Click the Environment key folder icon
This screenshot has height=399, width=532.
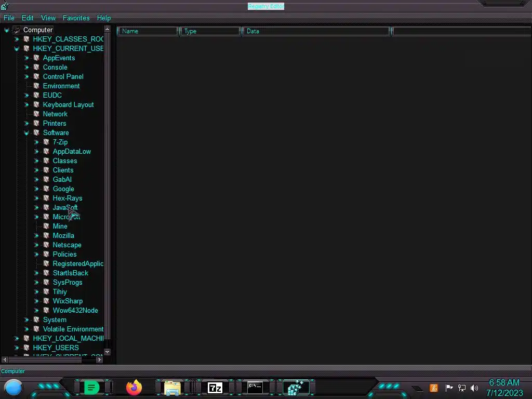coord(36,86)
